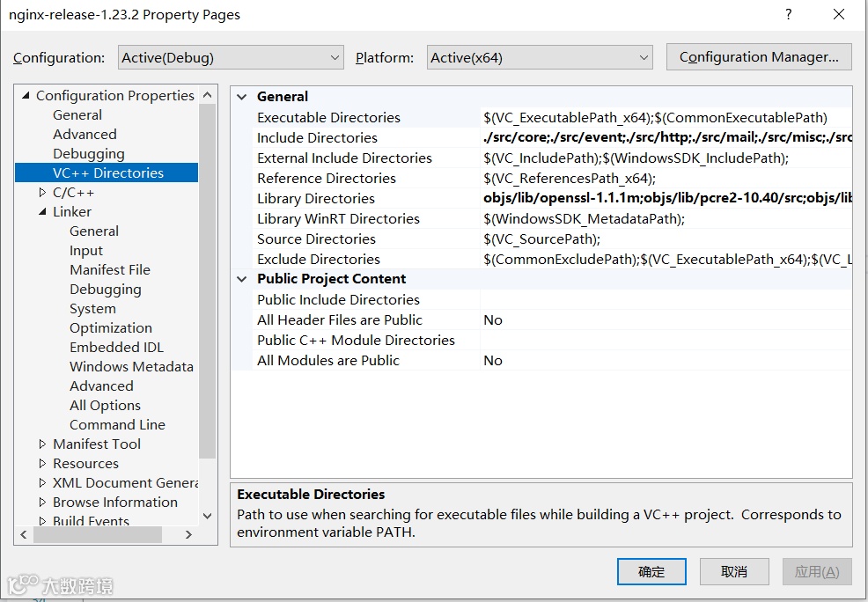Select Windows Metadata under Linker

point(131,367)
